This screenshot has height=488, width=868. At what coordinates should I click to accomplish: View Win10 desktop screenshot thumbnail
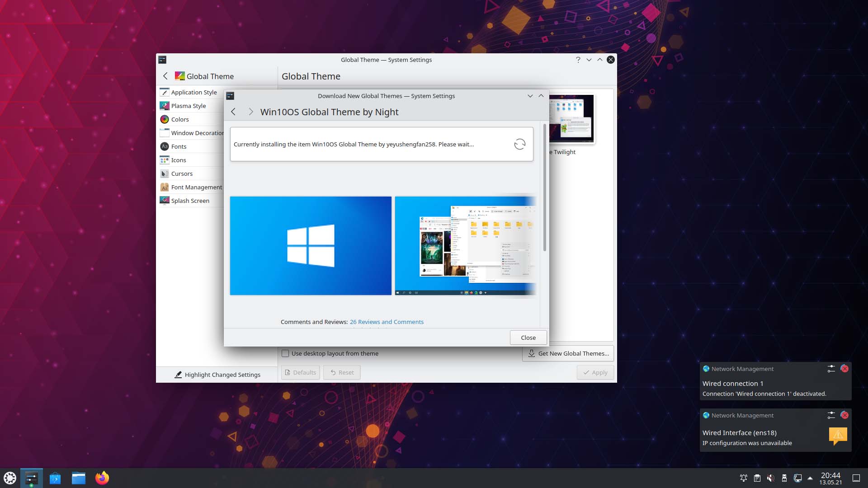point(466,246)
